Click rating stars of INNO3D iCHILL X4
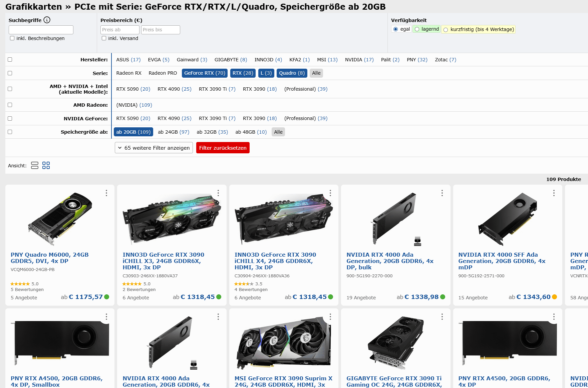Image resolution: width=588 pixels, height=388 pixels. (x=244, y=284)
